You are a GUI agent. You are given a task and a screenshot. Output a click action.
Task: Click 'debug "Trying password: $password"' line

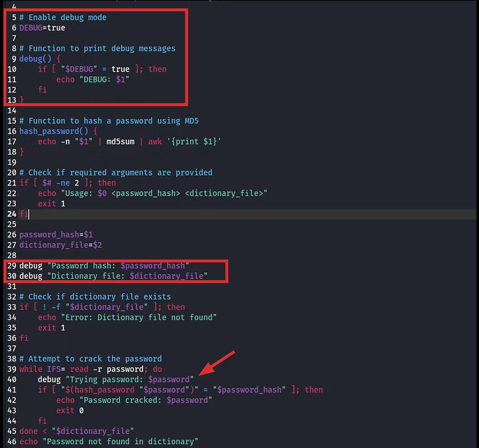point(116,380)
